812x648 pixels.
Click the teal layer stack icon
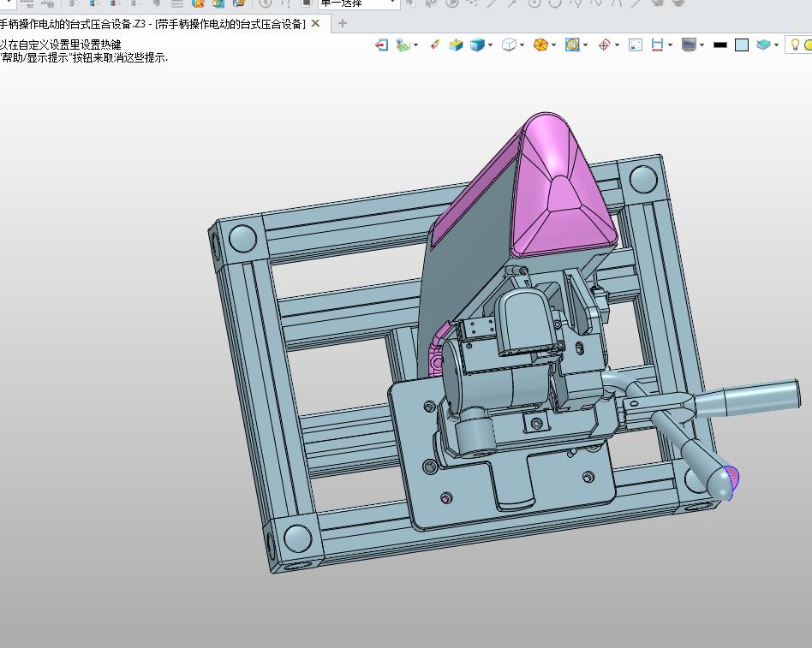(x=763, y=45)
